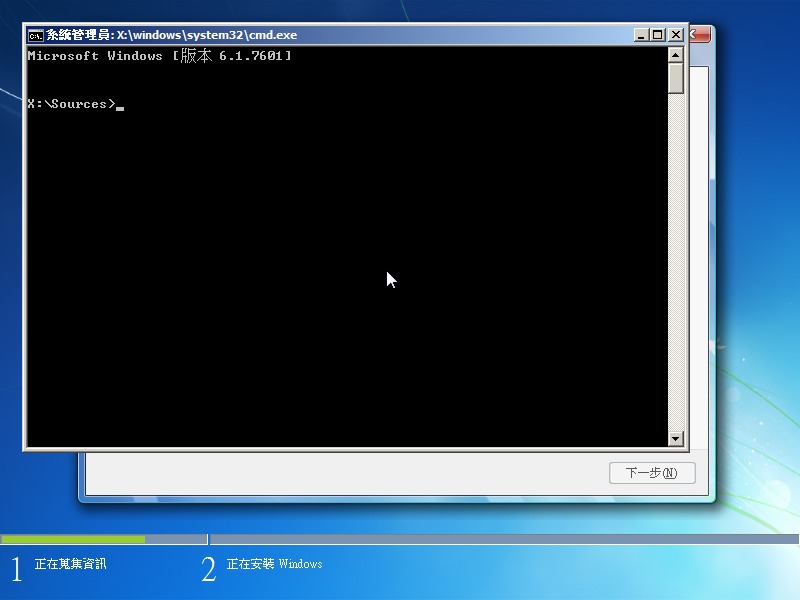Viewport: 800px width, 600px height.
Task: Minimize the command prompt window
Action: point(641,35)
